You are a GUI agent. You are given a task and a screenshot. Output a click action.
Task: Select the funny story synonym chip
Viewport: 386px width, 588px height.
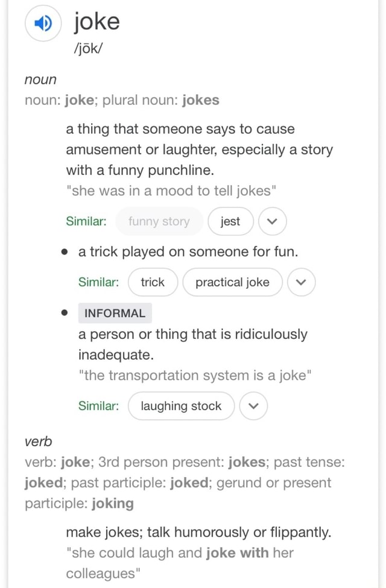click(x=159, y=221)
